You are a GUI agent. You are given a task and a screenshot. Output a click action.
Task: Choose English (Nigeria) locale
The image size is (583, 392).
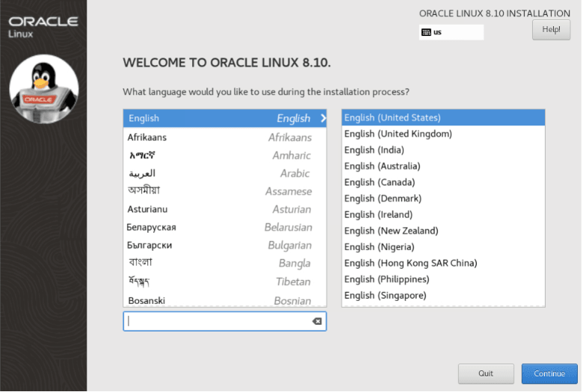pos(443,247)
